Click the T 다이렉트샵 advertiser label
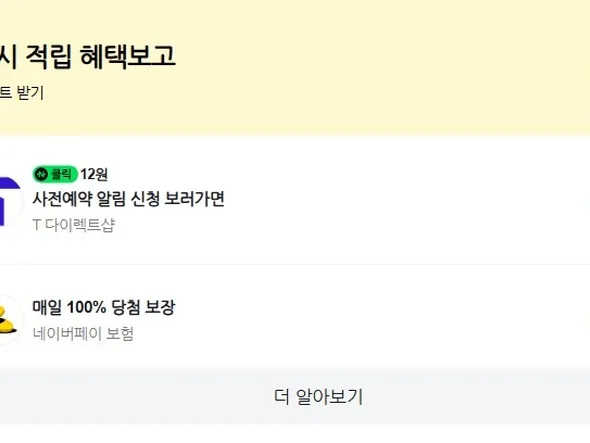This screenshot has height=443, width=590. tap(74, 225)
